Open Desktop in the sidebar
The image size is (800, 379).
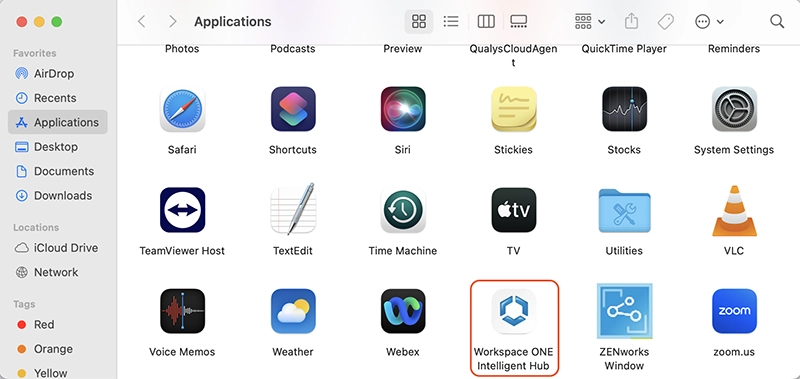click(x=58, y=147)
